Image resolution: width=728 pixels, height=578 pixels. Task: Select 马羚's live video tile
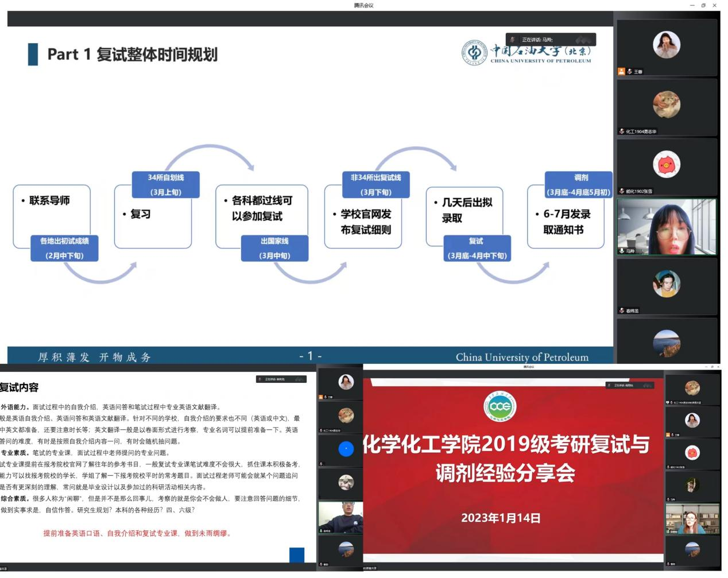(667, 226)
